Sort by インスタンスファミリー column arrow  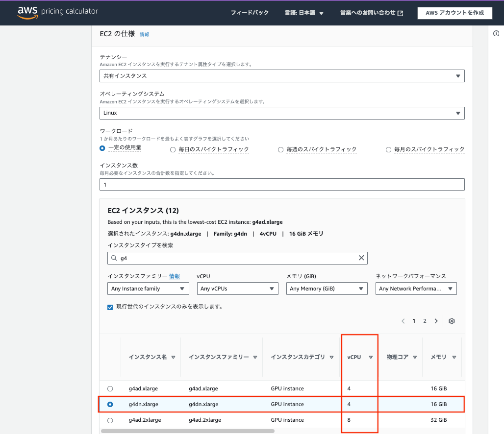pos(255,357)
